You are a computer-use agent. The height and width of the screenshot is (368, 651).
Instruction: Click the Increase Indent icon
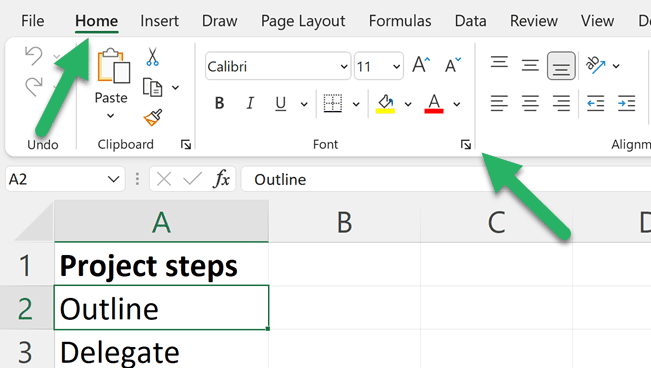(627, 103)
